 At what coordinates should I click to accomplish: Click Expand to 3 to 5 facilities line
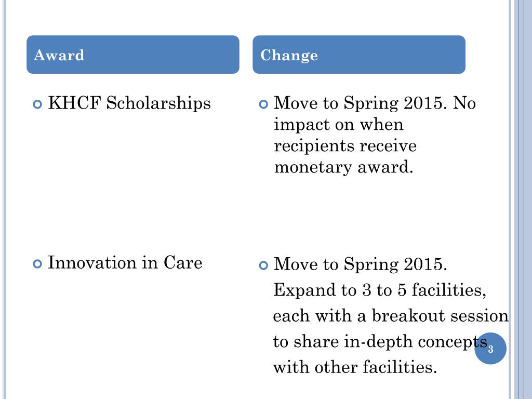coord(380,290)
